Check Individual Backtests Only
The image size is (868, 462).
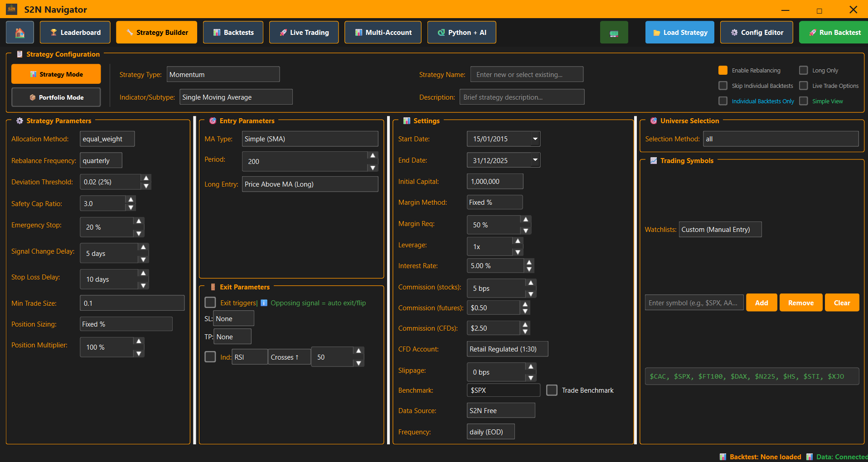(723, 101)
